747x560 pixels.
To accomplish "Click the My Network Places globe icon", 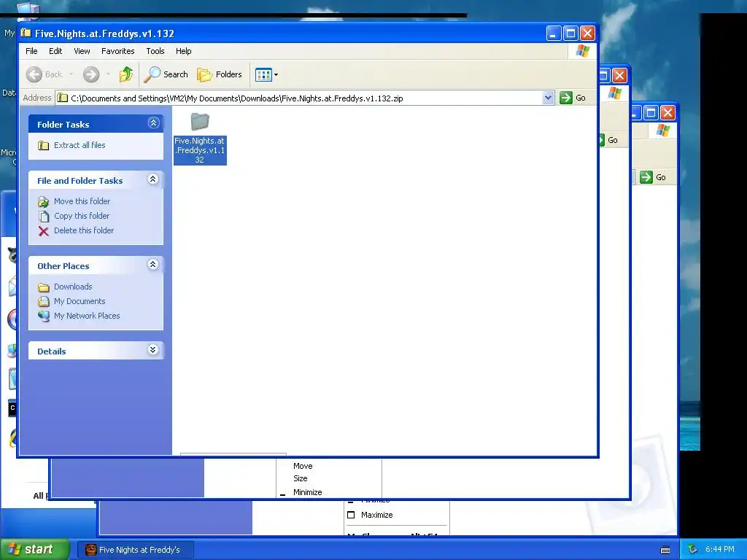I will click(x=43, y=316).
